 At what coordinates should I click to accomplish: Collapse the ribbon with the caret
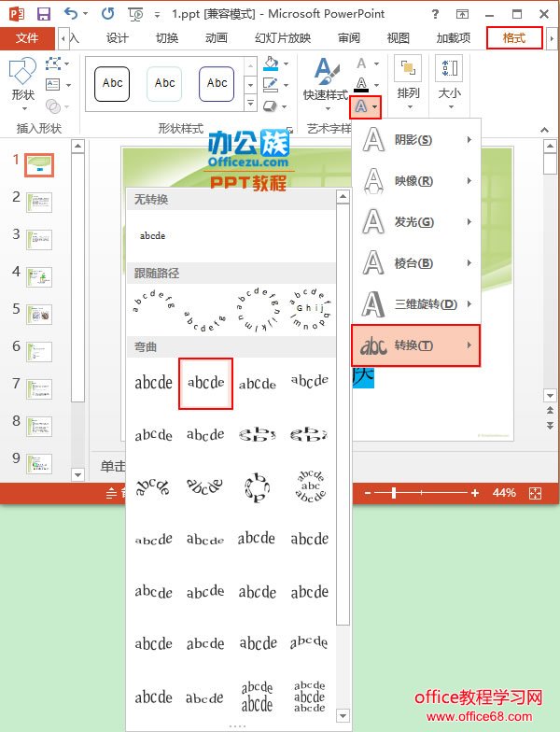click(545, 130)
